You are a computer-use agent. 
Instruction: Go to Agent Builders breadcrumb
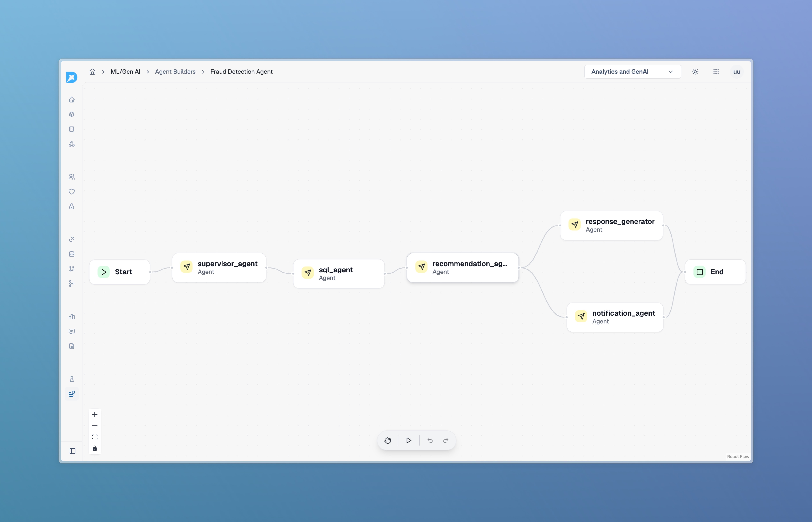click(x=175, y=72)
